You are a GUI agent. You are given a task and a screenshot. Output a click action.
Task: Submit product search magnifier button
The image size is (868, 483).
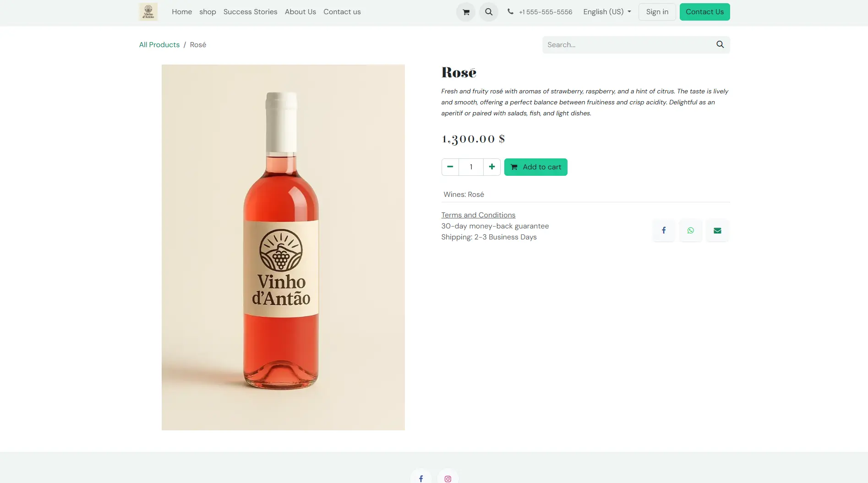point(720,44)
